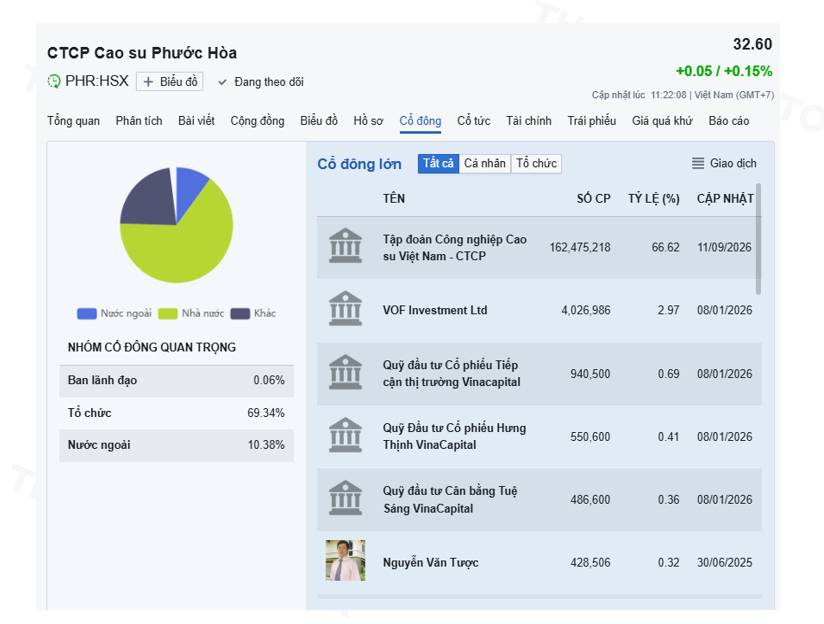824x624 pixels.
Task: Filter shareholders by Cá nhân
Action: [x=485, y=163]
